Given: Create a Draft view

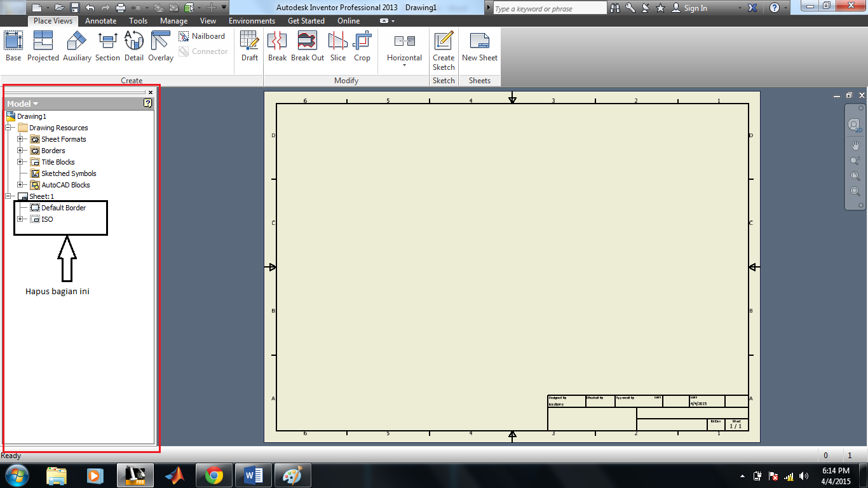Looking at the screenshot, I should coord(250,46).
